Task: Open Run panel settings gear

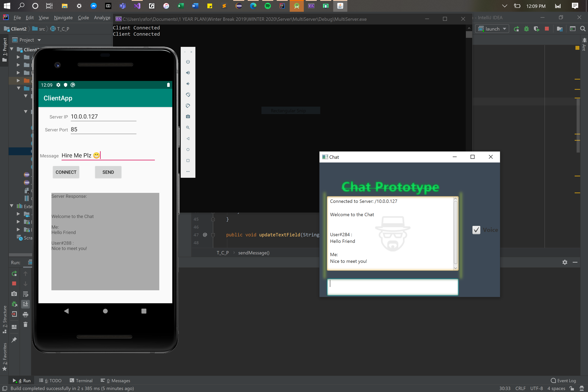Action: coord(565,262)
